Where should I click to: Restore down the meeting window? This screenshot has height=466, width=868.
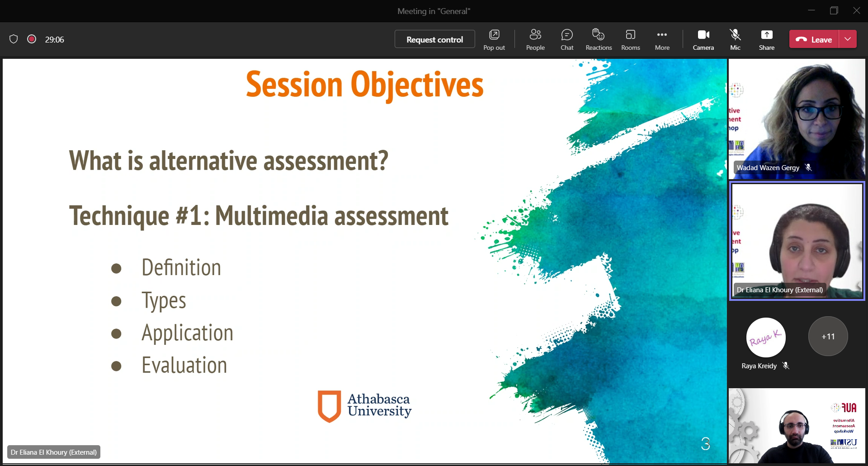(834, 10)
